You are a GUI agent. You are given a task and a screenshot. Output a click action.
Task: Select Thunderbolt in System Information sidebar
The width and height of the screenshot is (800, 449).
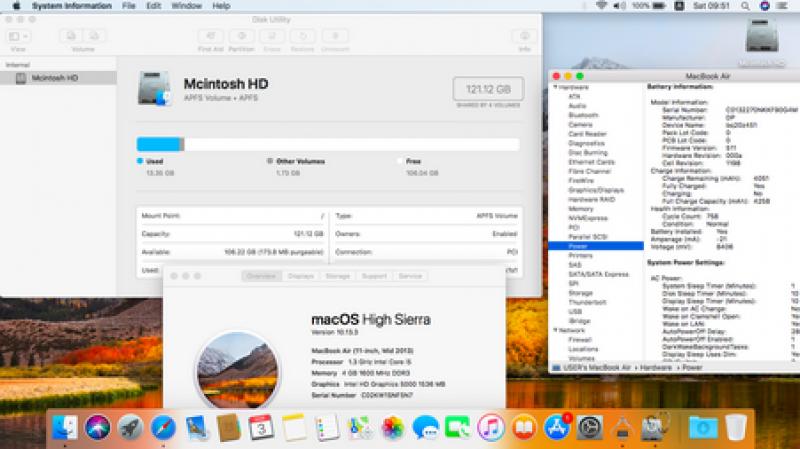point(587,302)
